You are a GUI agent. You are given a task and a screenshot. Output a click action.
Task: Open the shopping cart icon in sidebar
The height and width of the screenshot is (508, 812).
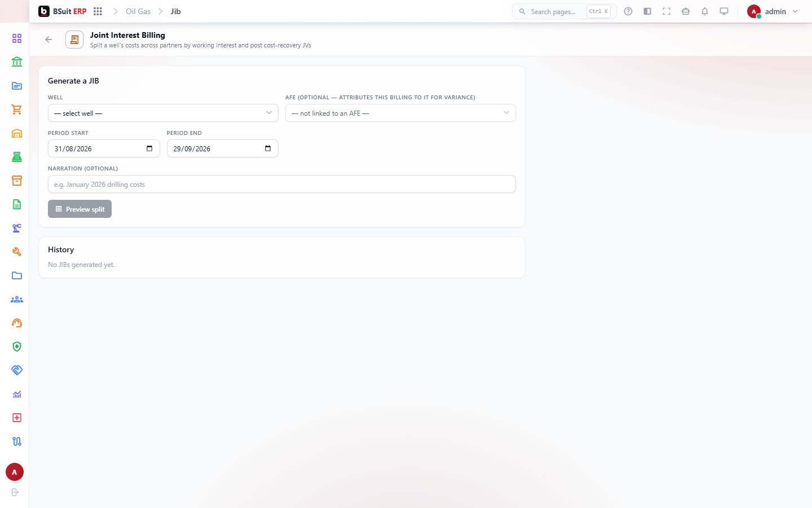point(17,110)
